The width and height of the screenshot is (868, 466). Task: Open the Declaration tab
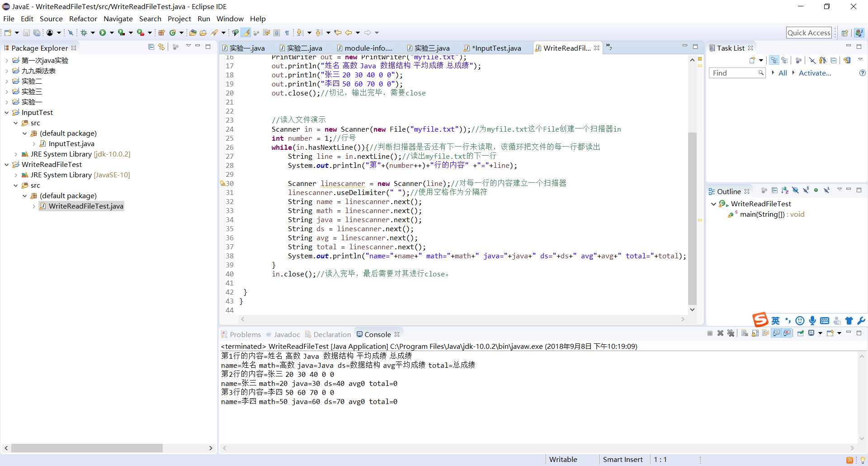(x=328, y=334)
